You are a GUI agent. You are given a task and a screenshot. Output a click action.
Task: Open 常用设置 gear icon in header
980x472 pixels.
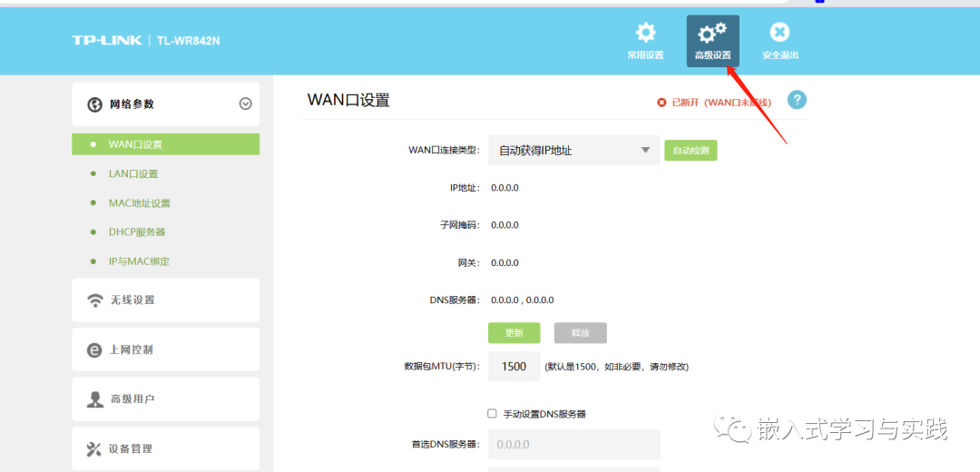[646, 33]
